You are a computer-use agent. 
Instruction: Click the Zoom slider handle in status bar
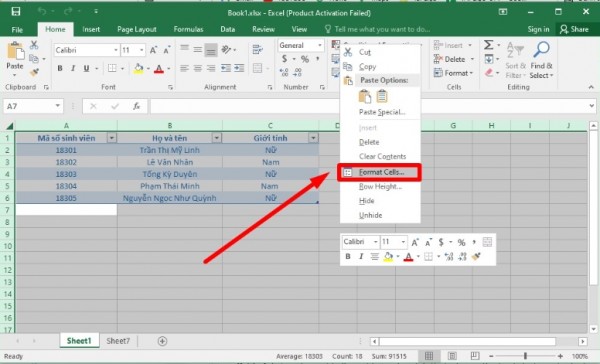[x=525, y=356]
